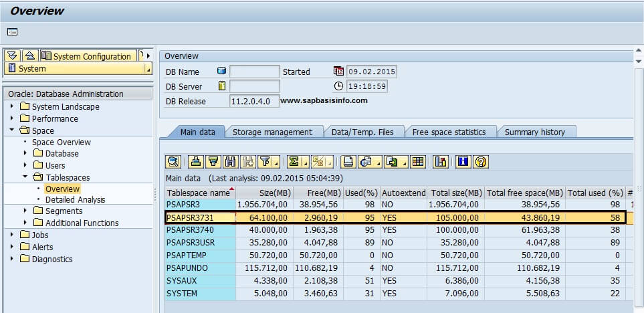Open the Free space statistics tab
The height and width of the screenshot is (313, 644).
pyautogui.click(x=449, y=132)
